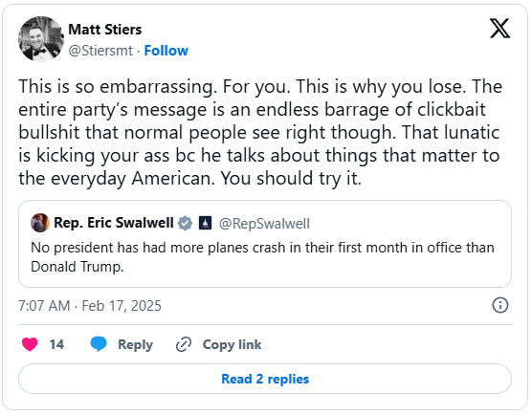Click the Matt Stiers display name
This screenshot has height=415, width=532.
pyautogui.click(x=105, y=30)
